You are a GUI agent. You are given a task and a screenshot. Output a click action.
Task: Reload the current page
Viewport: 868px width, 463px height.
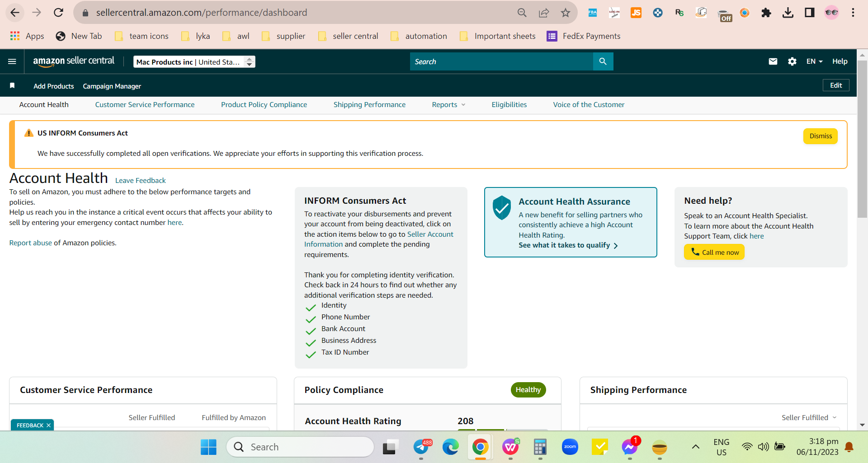point(58,13)
